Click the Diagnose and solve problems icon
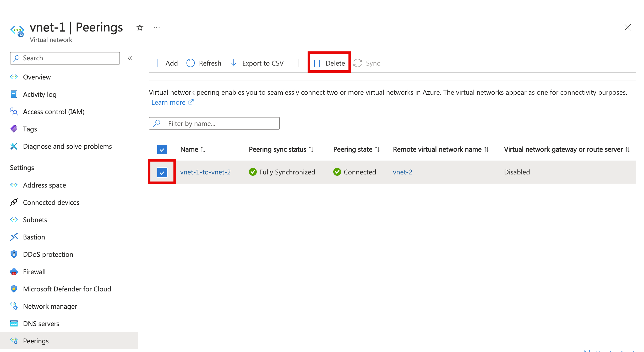The width and height of the screenshot is (644, 352). [x=13, y=146]
